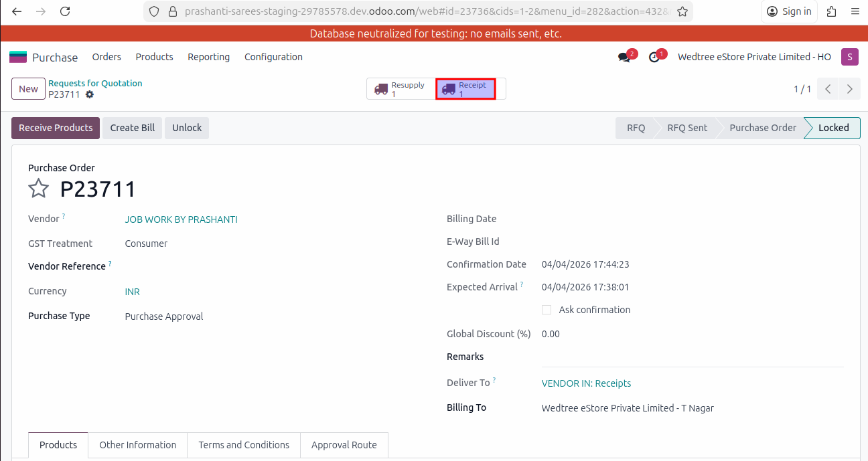The image size is (868, 461).
Task: Switch to Other Information tab
Action: click(138, 445)
